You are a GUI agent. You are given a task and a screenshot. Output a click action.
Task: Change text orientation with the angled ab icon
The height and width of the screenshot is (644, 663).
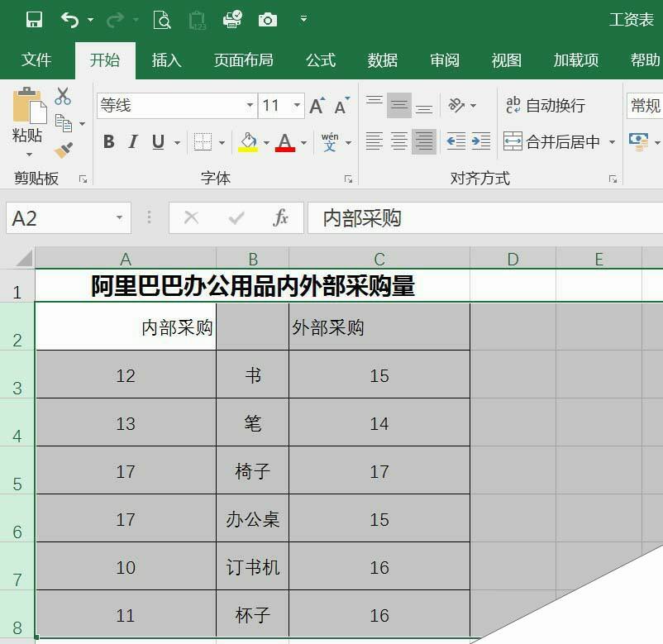pyautogui.click(x=456, y=105)
